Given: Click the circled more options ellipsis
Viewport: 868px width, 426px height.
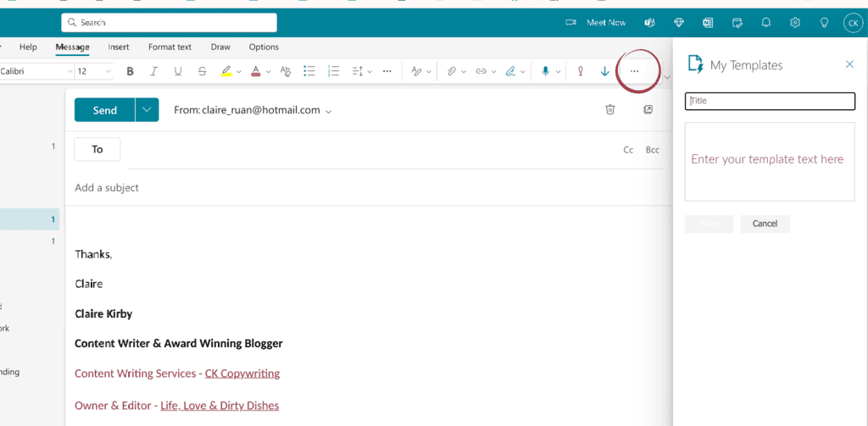Looking at the screenshot, I should pyautogui.click(x=635, y=71).
